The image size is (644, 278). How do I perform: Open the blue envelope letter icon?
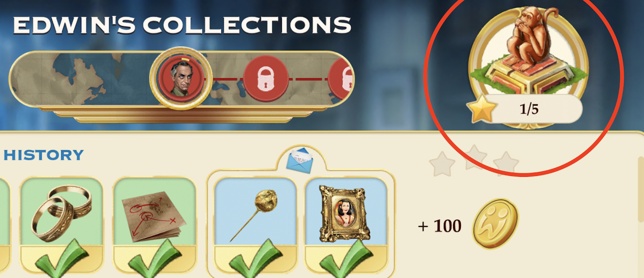click(300, 160)
